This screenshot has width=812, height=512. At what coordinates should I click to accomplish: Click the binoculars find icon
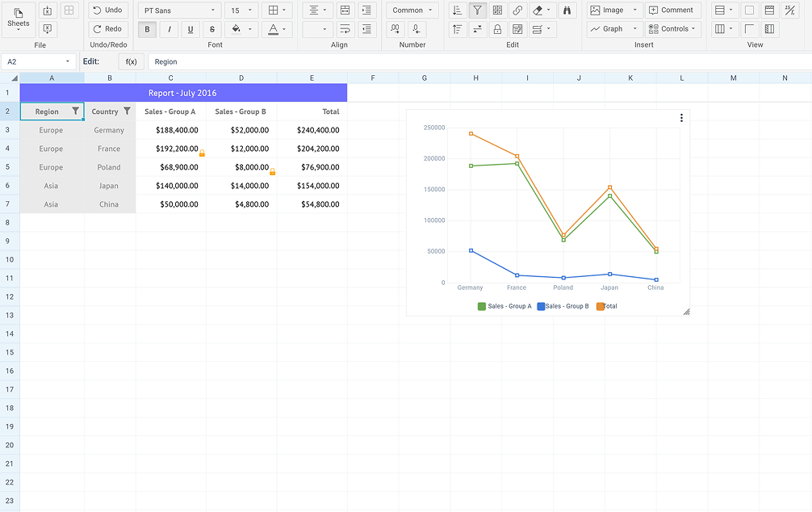tap(567, 10)
